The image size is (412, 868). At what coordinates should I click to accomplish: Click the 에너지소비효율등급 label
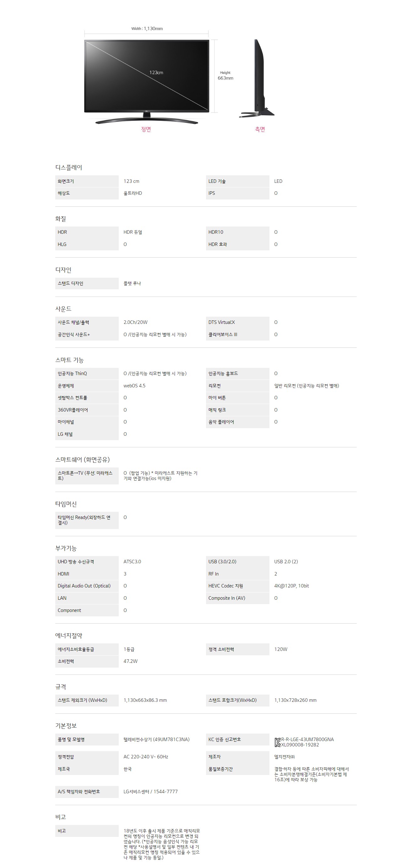click(76, 649)
